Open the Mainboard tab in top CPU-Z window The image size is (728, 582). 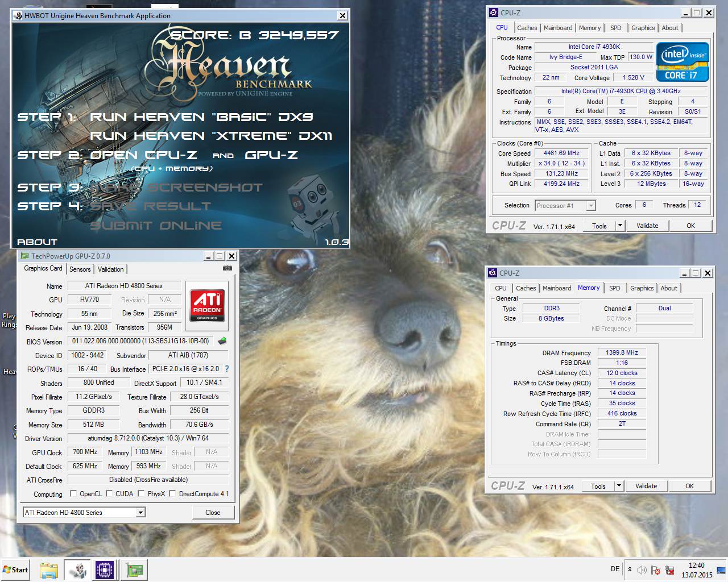click(x=558, y=28)
